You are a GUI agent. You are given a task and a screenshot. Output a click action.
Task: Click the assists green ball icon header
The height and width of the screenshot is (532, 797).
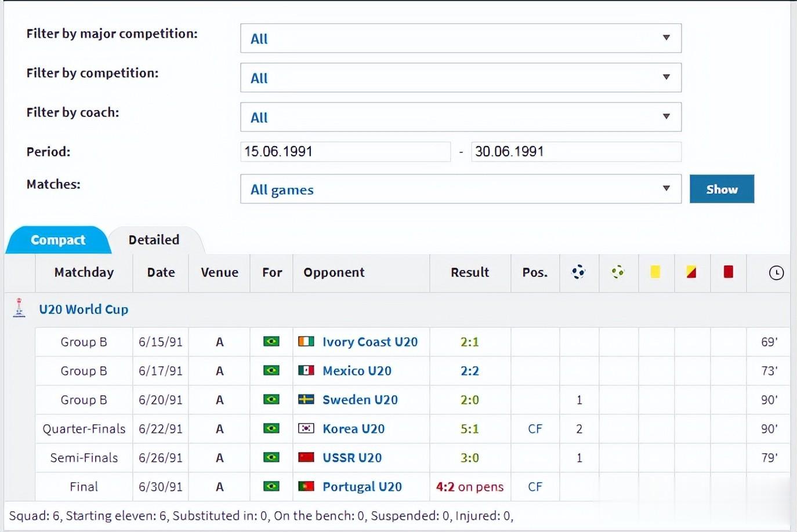[618, 272]
